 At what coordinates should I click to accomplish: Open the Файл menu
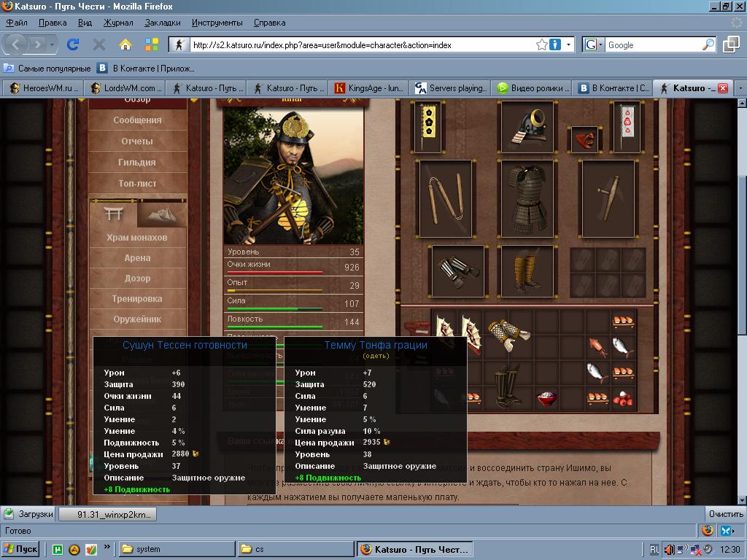(17, 23)
